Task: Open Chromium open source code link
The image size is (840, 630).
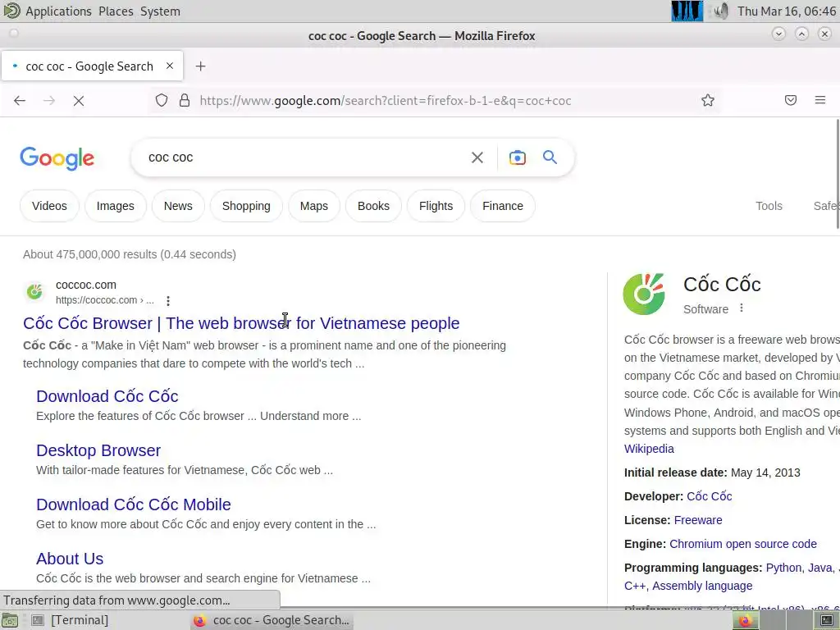Action: pos(743,544)
